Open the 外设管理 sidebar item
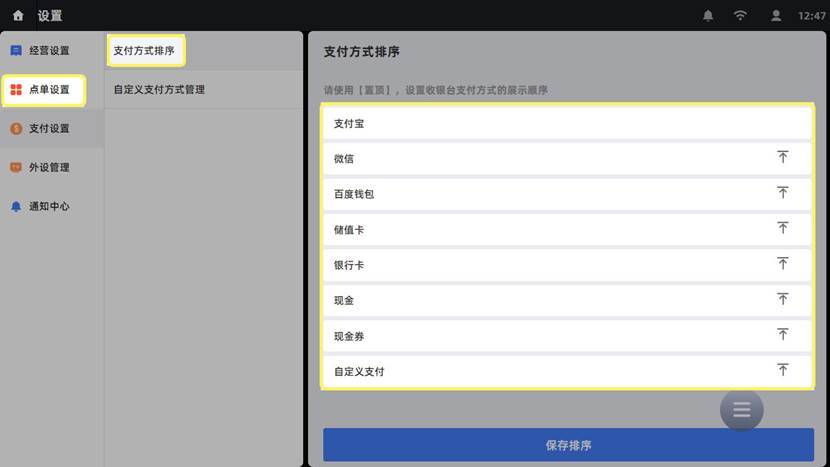 [52, 167]
